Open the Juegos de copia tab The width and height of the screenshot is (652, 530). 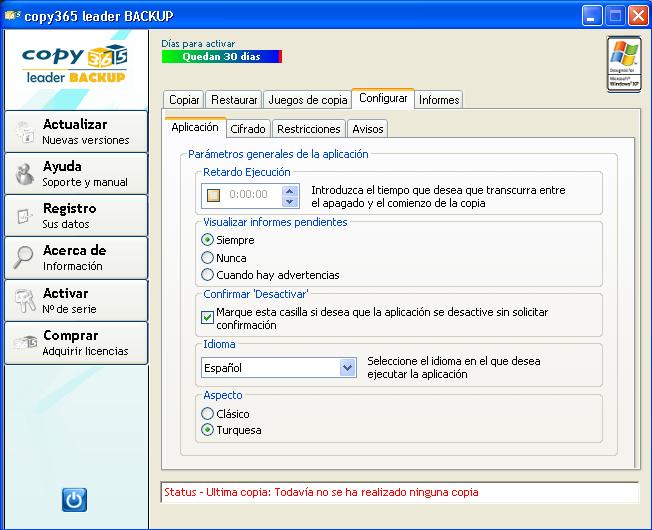308,100
